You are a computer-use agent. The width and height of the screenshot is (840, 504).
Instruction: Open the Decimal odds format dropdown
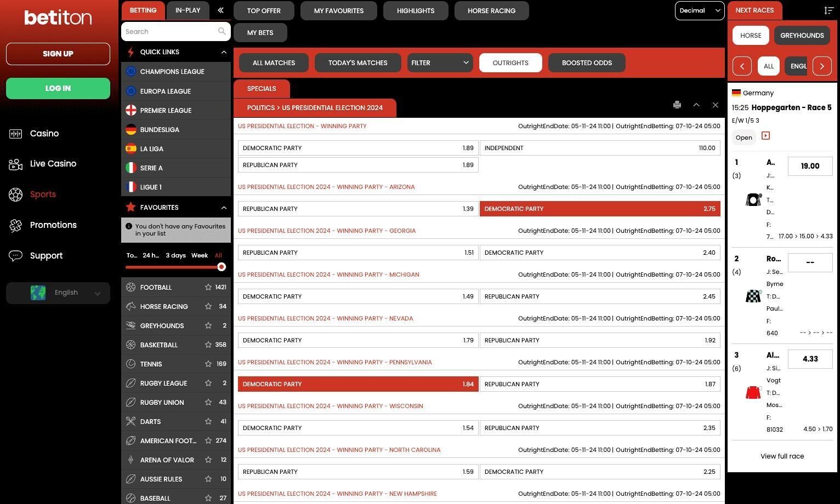(x=699, y=10)
